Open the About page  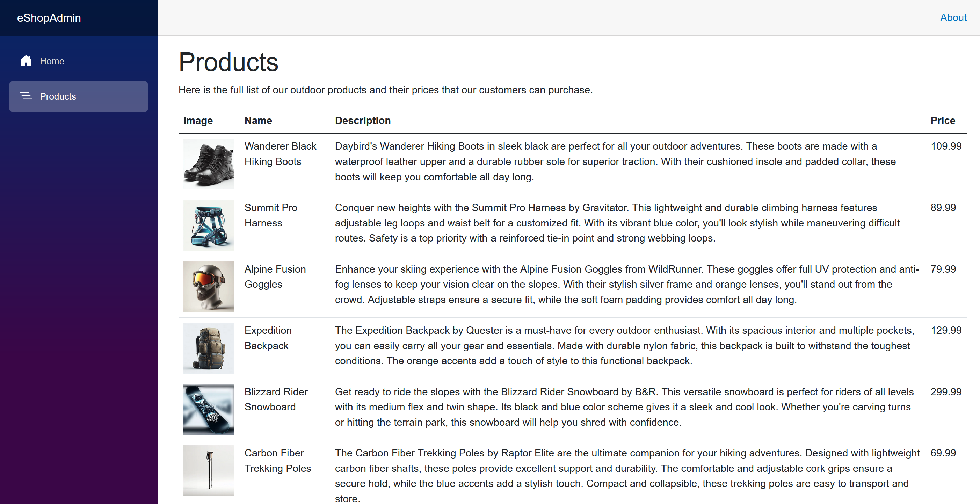tap(953, 17)
